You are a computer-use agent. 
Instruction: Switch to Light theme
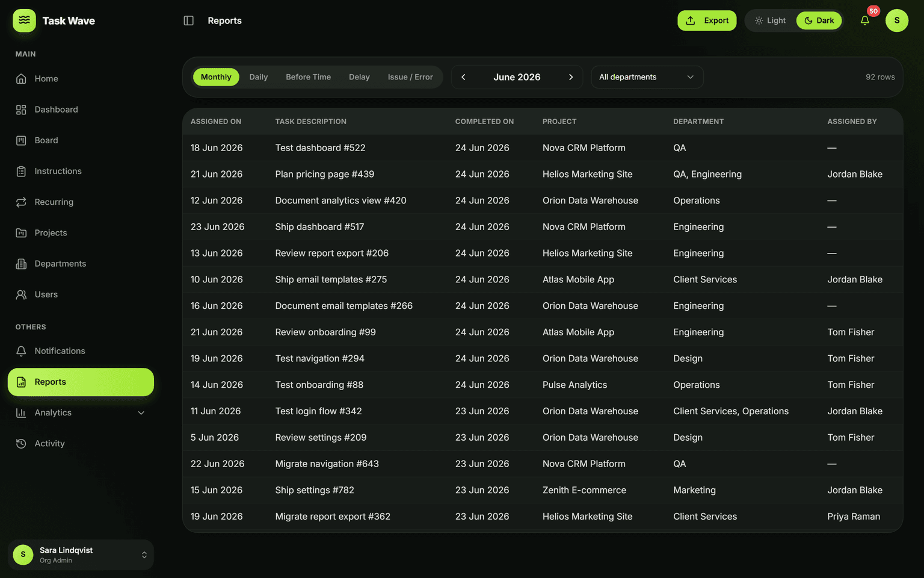pos(771,20)
